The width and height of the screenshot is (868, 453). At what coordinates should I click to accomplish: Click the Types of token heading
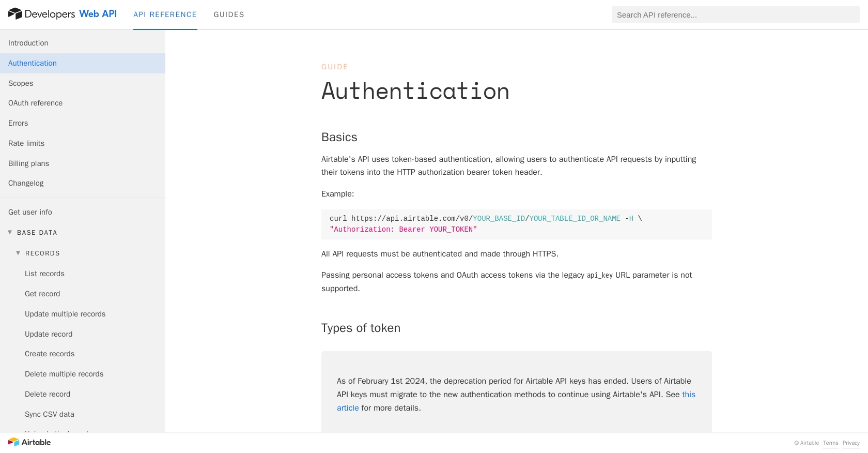point(361,328)
